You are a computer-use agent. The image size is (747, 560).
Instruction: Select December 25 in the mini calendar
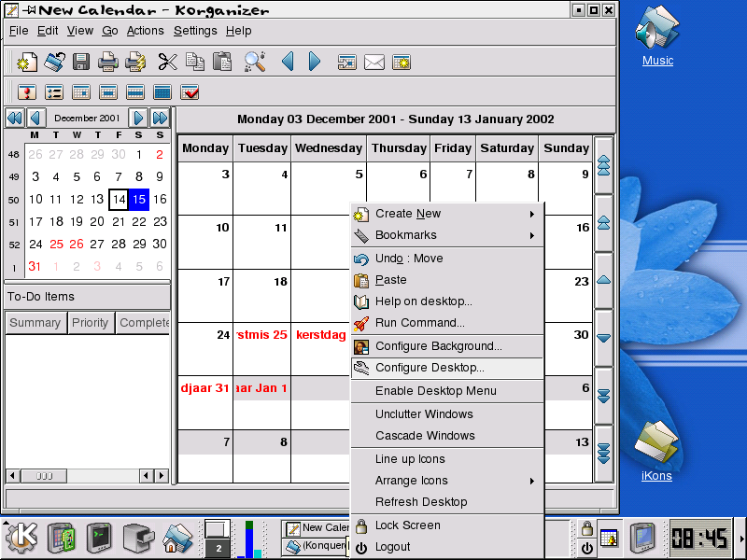pos(56,244)
